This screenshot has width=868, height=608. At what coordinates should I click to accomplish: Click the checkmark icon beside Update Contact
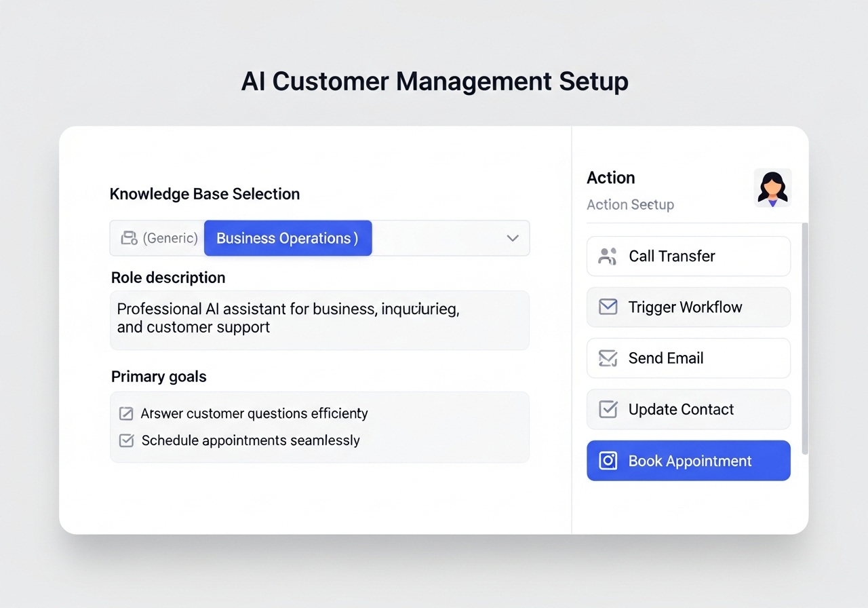click(x=608, y=409)
